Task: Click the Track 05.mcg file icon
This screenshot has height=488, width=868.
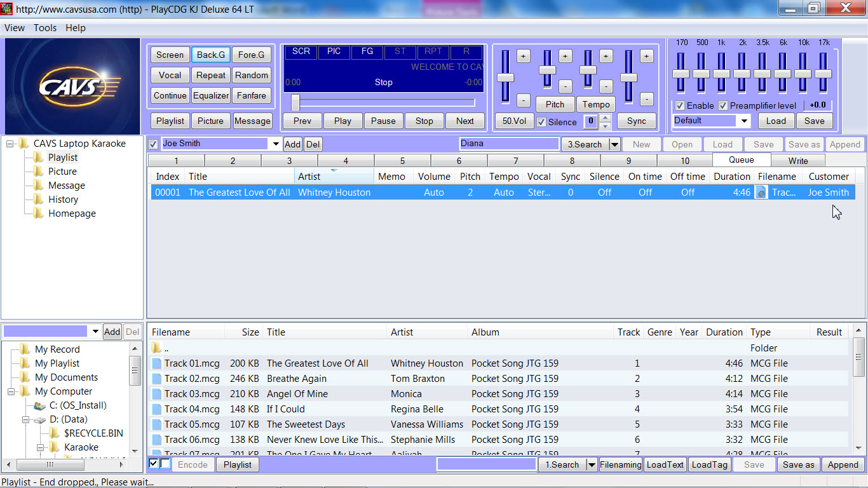Action: click(157, 424)
